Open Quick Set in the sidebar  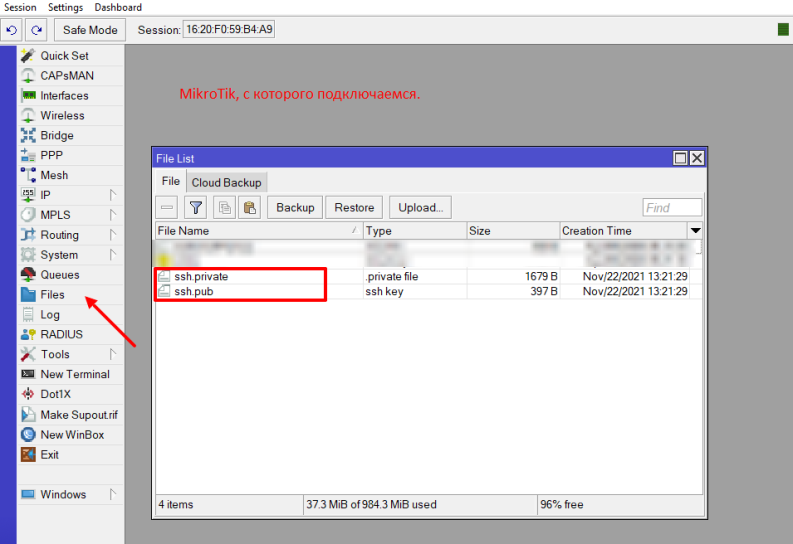coord(71,56)
